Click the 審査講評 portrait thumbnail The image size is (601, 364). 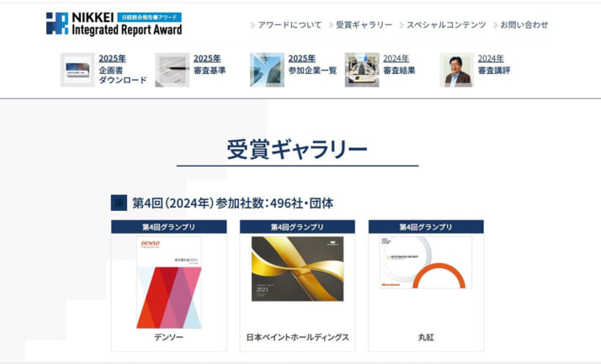click(x=456, y=70)
